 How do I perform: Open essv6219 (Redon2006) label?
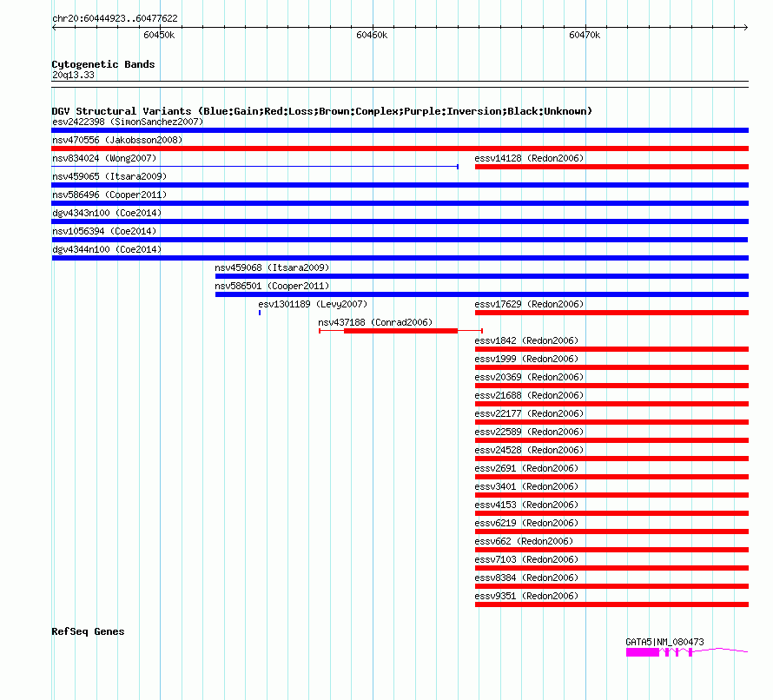click(526, 523)
